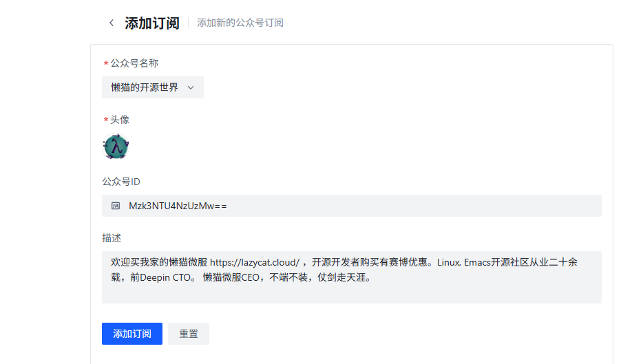This screenshot has height=364, width=632.
Task: Click the 重置 reset button
Action: [x=189, y=334]
